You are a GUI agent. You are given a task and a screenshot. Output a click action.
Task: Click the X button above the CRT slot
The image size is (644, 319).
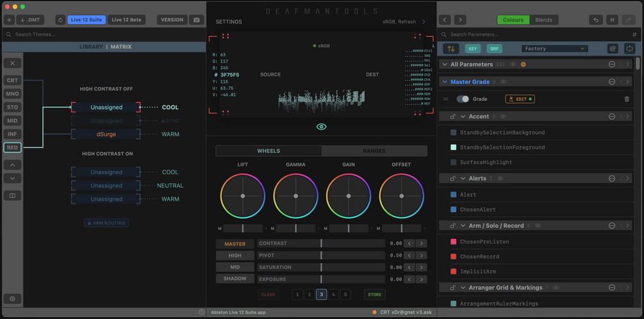[x=12, y=63]
